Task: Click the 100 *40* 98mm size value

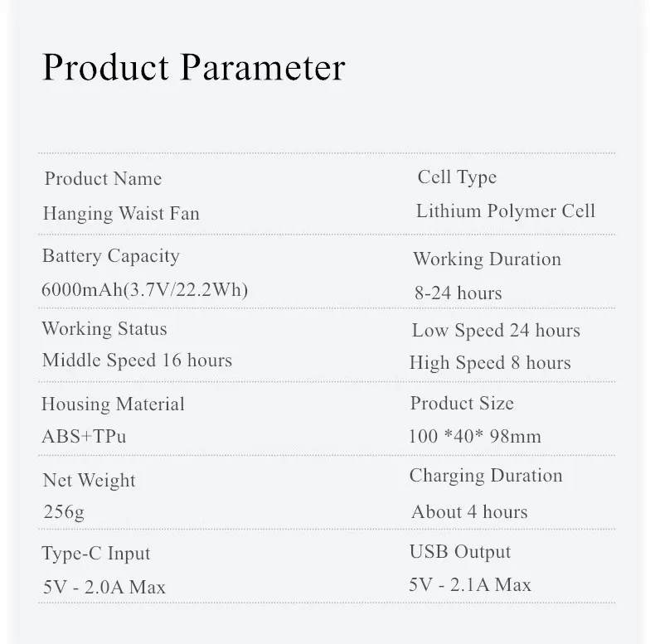Action: point(474,437)
